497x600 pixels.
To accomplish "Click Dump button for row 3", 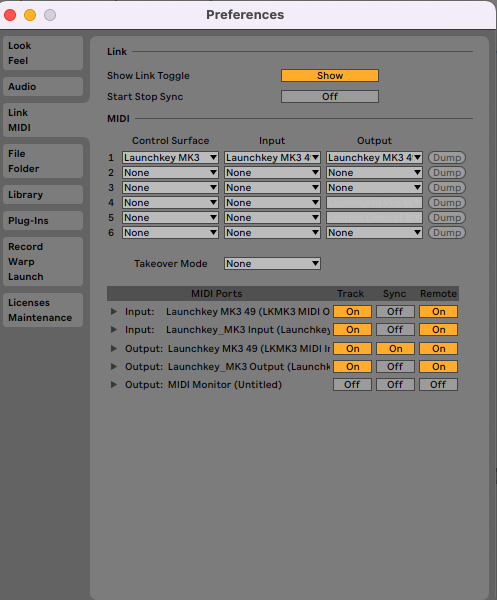I will (x=446, y=188).
